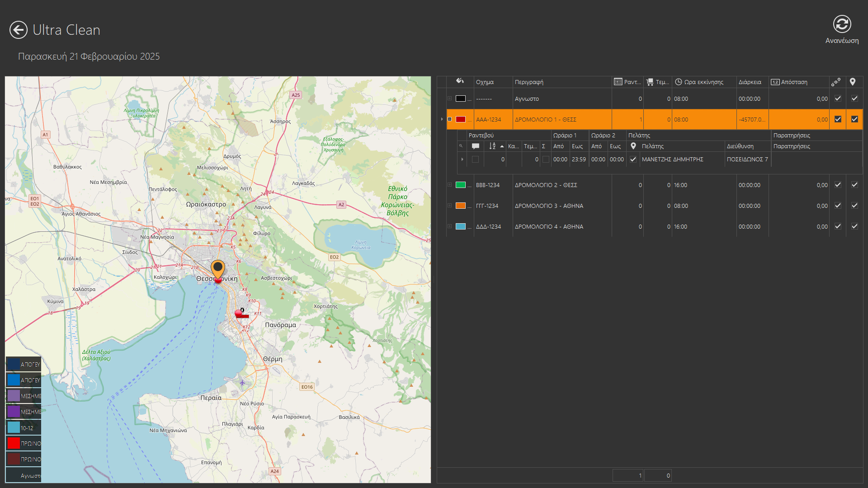The height and width of the screenshot is (488, 868).
Task: Click the undo arrows icon in grid header
Action: coord(460,81)
